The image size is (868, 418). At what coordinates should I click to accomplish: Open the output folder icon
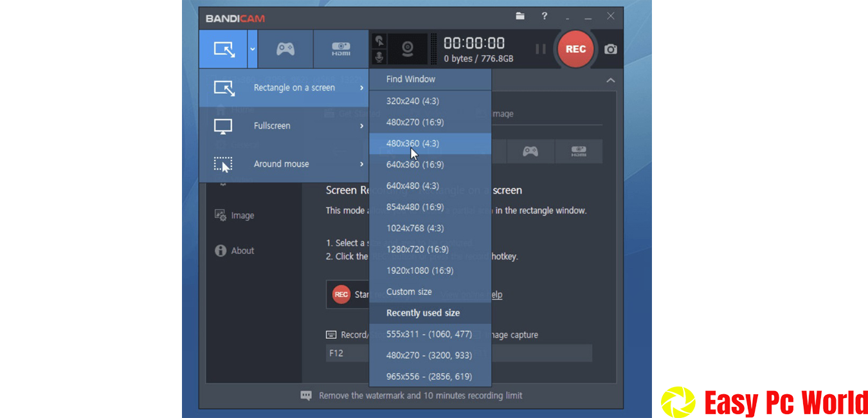[520, 16]
